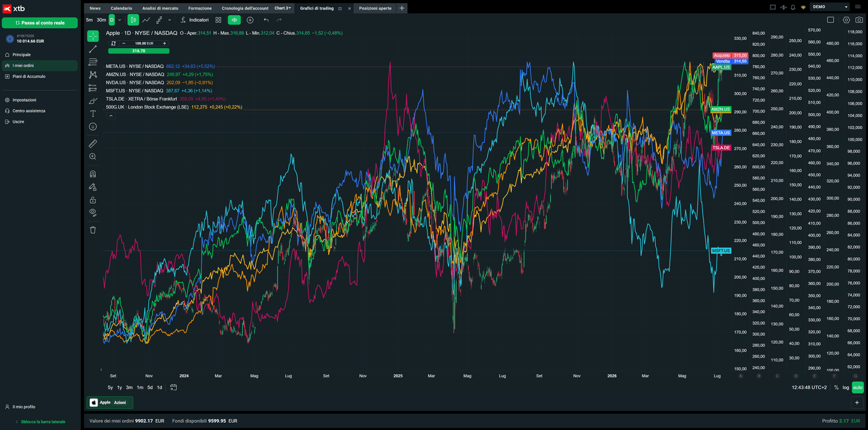Select the ruler measure tool
The image size is (868, 430).
point(93,143)
